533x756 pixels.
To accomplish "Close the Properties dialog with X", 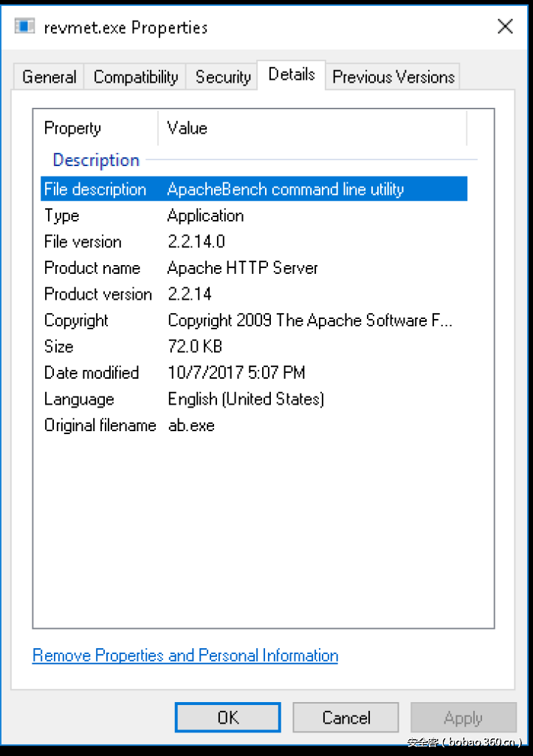I will click(x=505, y=27).
